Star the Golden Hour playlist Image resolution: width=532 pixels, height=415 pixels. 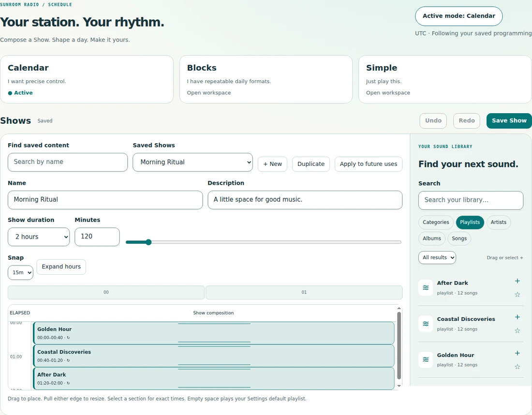click(x=517, y=367)
